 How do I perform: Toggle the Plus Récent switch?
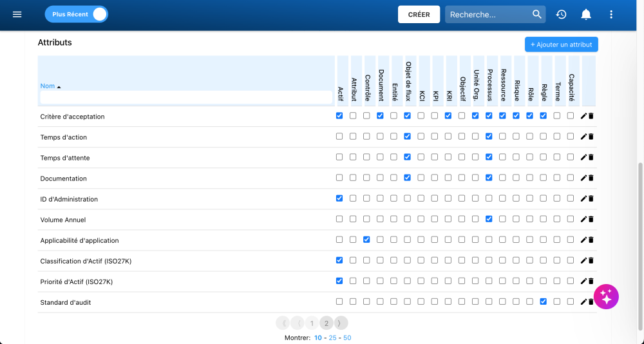[x=77, y=14]
